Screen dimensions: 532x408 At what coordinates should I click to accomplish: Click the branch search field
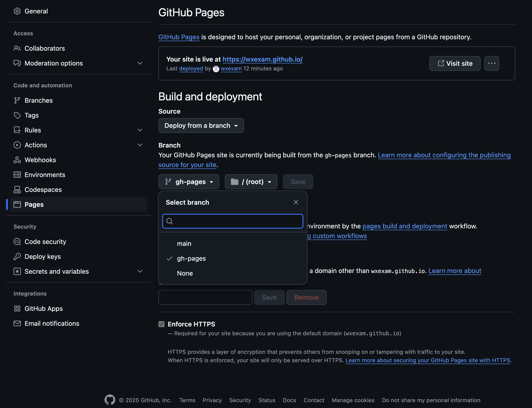232,221
